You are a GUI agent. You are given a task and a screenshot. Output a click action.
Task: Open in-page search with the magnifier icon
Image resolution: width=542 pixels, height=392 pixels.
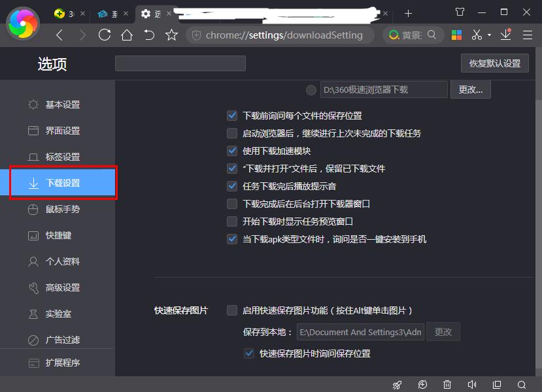point(522,385)
